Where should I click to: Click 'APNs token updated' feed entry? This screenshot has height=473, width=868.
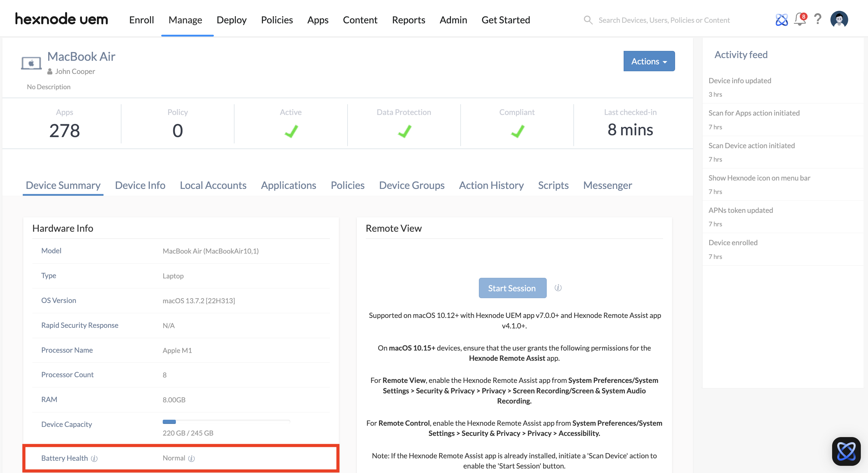741,210
